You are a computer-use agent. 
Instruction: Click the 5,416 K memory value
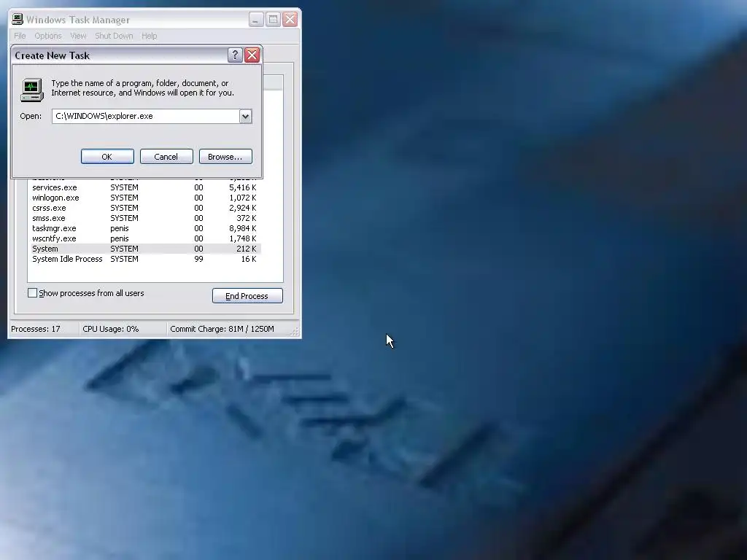click(x=242, y=187)
